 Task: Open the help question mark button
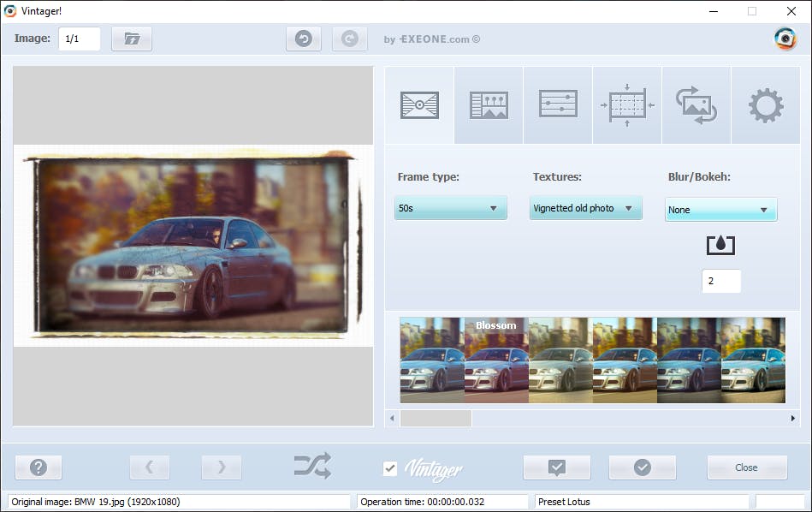click(39, 467)
